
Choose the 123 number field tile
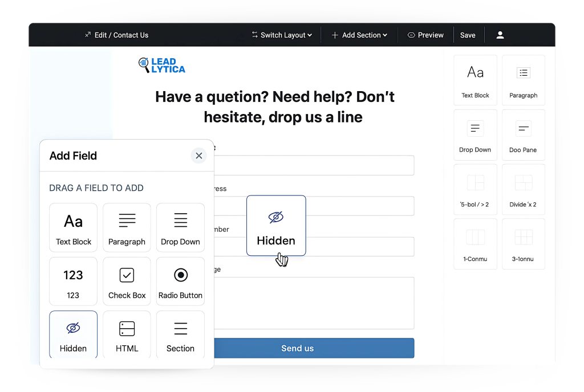(x=73, y=281)
